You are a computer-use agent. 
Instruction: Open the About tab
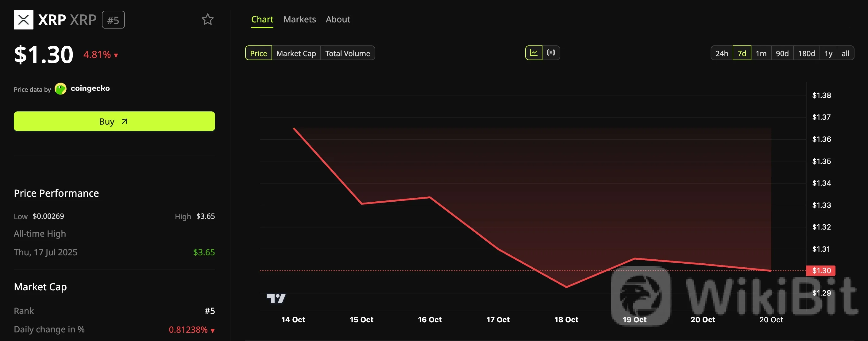[338, 20]
